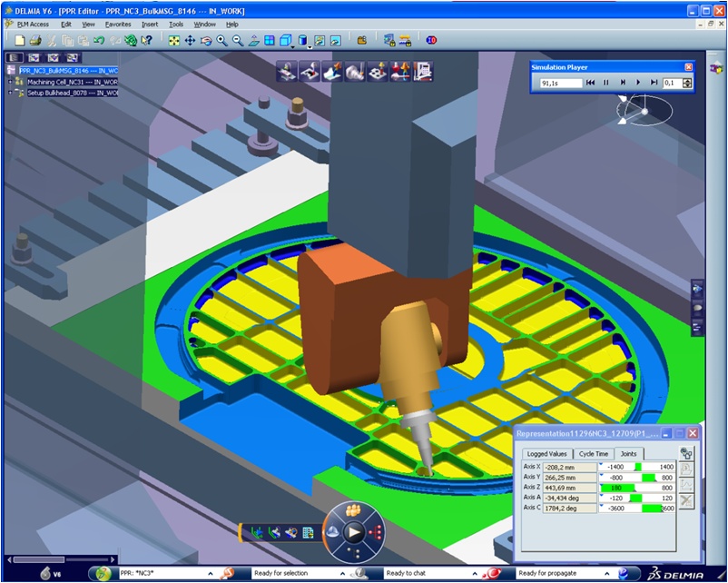728x583 pixels.
Task: Click the tree-nodes icon at compass bottom
Action: [x=353, y=553]
